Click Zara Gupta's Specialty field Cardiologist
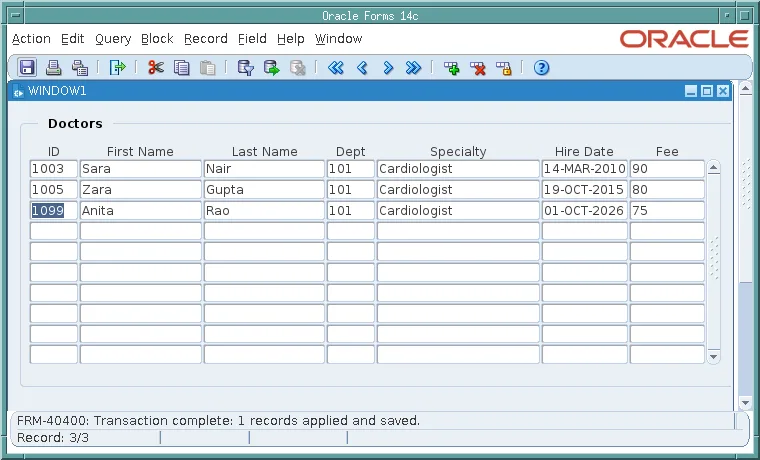760x460 pixels. click(x=458, y=190)
